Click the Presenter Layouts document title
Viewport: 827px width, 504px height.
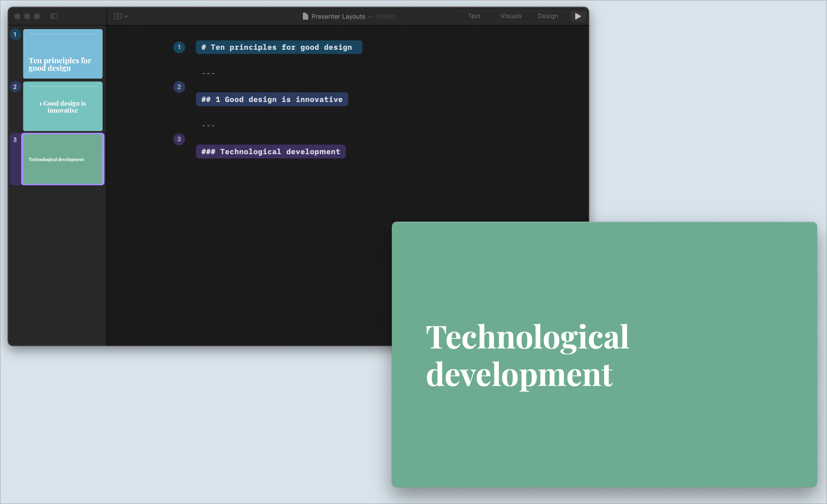(x=338, y=17)
